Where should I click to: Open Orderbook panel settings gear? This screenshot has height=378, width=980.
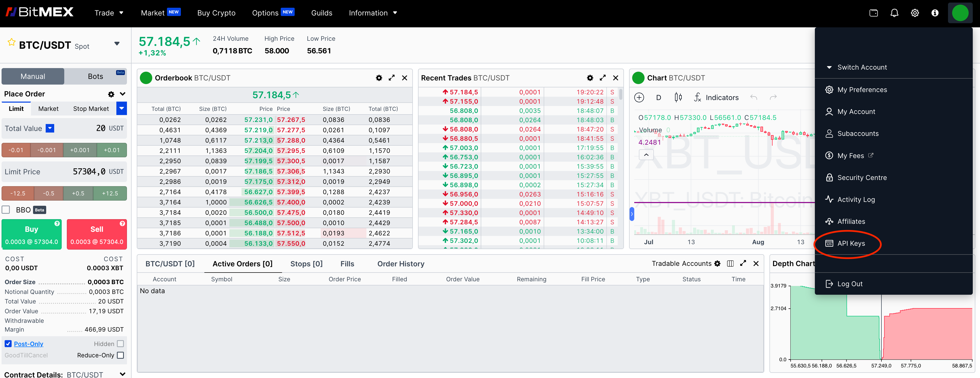tap(379, 78)
